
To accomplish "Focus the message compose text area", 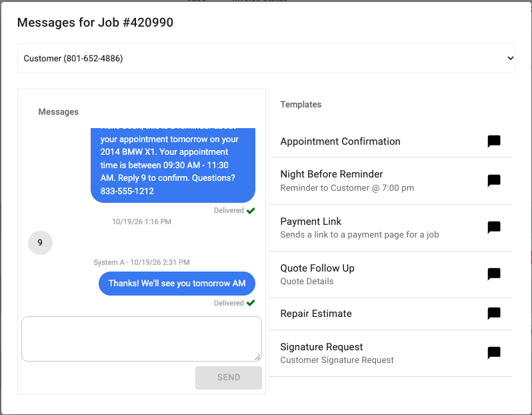I will (141, 339).
